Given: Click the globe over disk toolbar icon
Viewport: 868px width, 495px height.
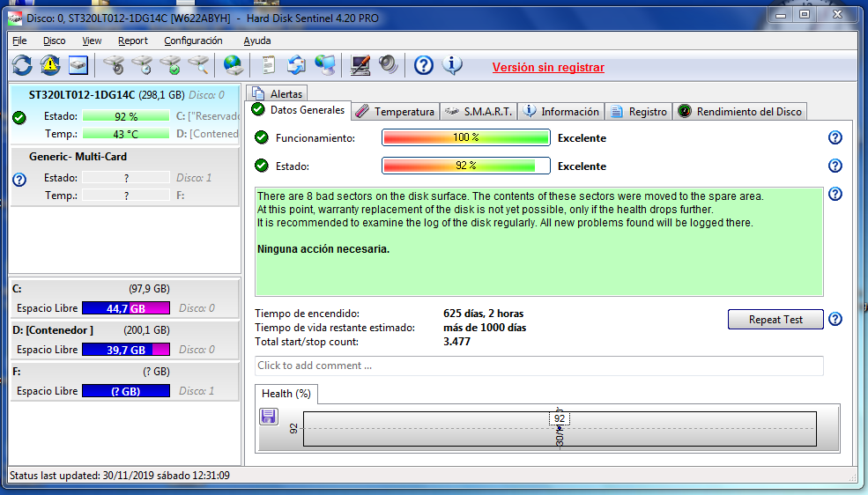Looking at the screenshot, I should (234, 65).
